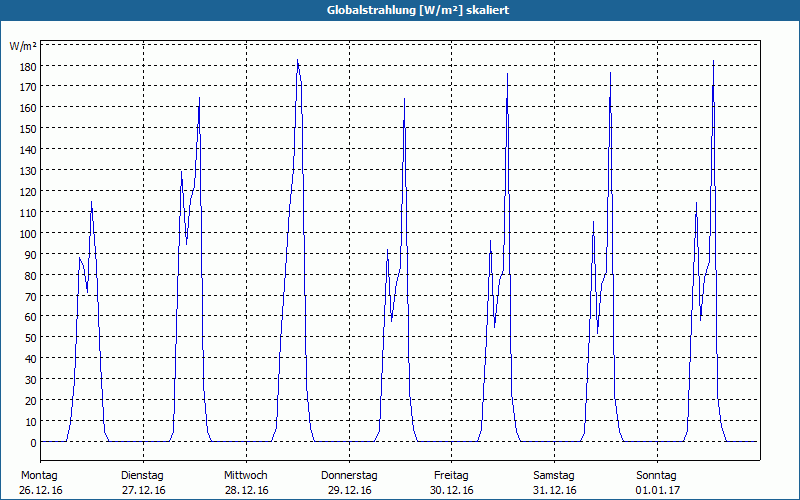Screen dimensions: 800x500
Task: Click the 29.12.16 date label
Action: 349,491
